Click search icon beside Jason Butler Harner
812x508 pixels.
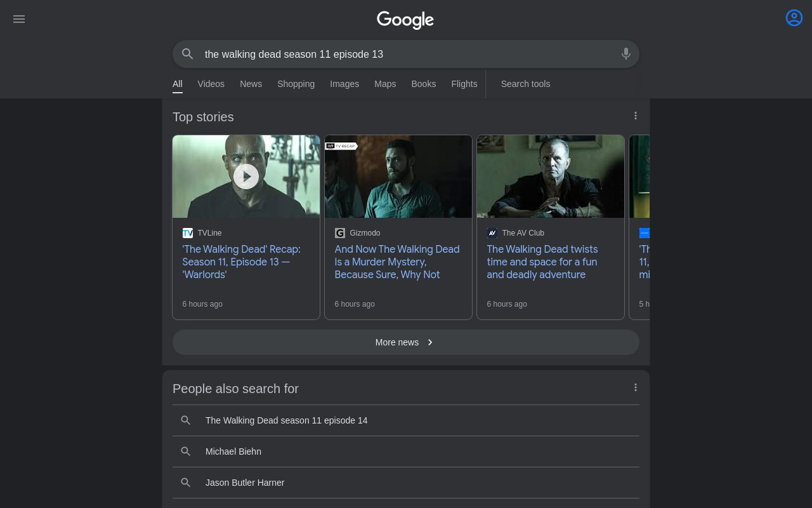point(186,483)
